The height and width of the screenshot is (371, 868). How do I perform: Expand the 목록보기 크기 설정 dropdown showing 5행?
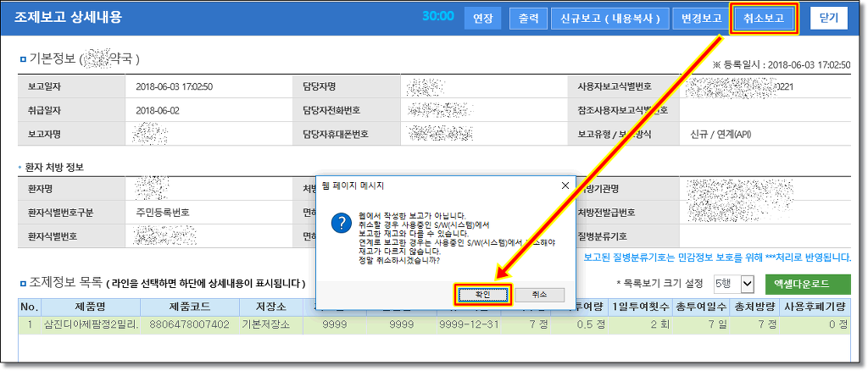click(x=734, y=283)
